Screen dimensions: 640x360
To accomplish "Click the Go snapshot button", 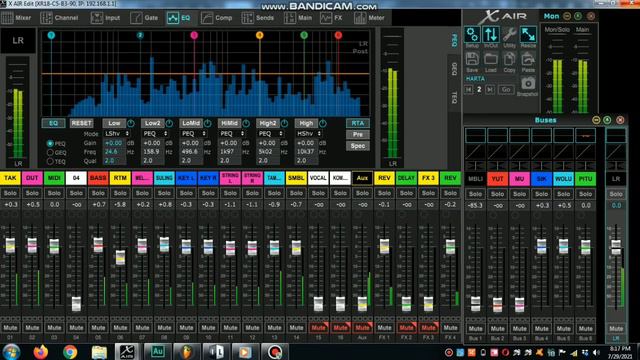I will tap(506, 89).
